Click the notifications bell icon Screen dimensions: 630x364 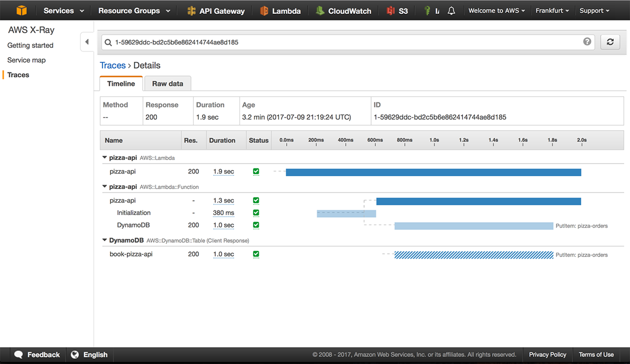(x=451, y=10)
